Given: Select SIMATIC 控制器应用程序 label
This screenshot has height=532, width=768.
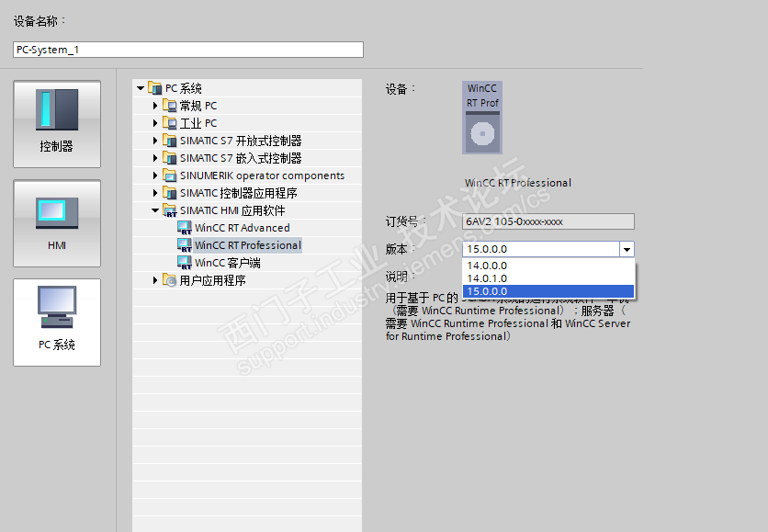Looking at the screenshot, I should click(x=239, y=193).
